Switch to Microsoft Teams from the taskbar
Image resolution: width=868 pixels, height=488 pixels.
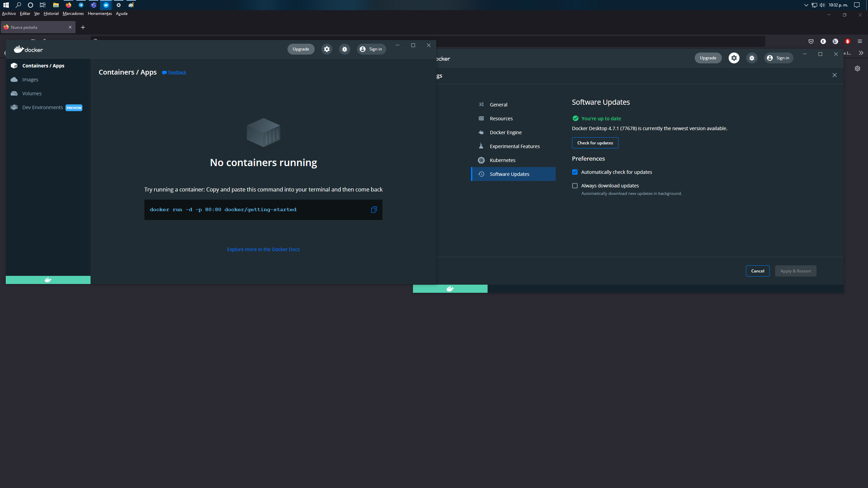point(94,5)
